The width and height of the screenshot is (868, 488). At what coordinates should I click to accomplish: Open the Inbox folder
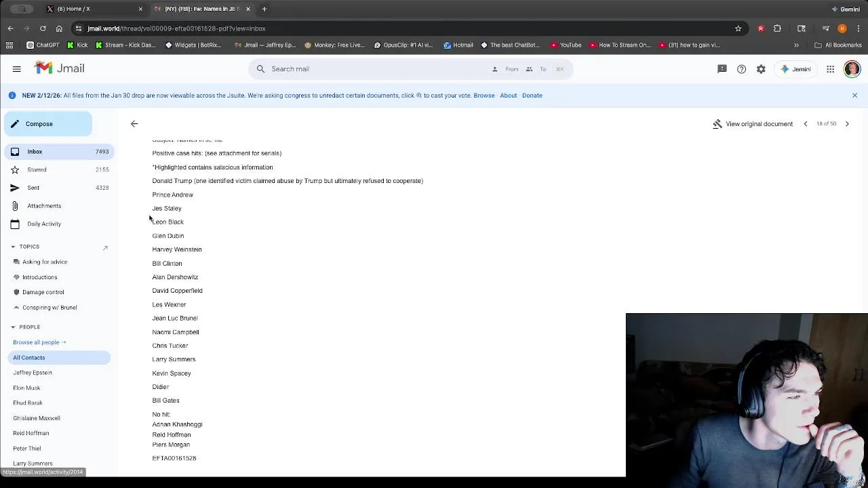[58, 152]
